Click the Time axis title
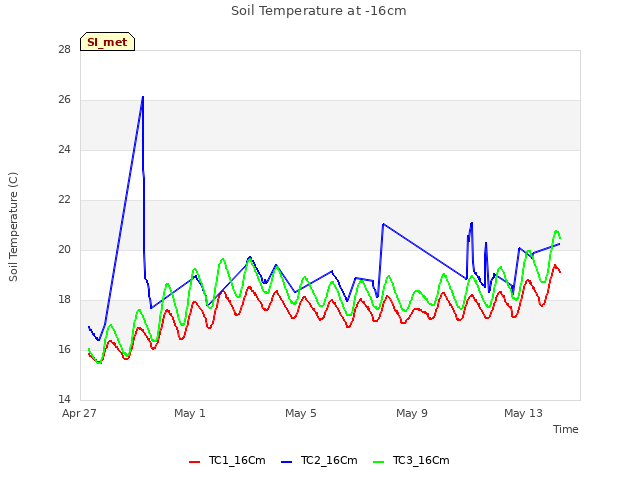Image resolution: width=640 pixels, height=480 pixels. pos(565,429)
